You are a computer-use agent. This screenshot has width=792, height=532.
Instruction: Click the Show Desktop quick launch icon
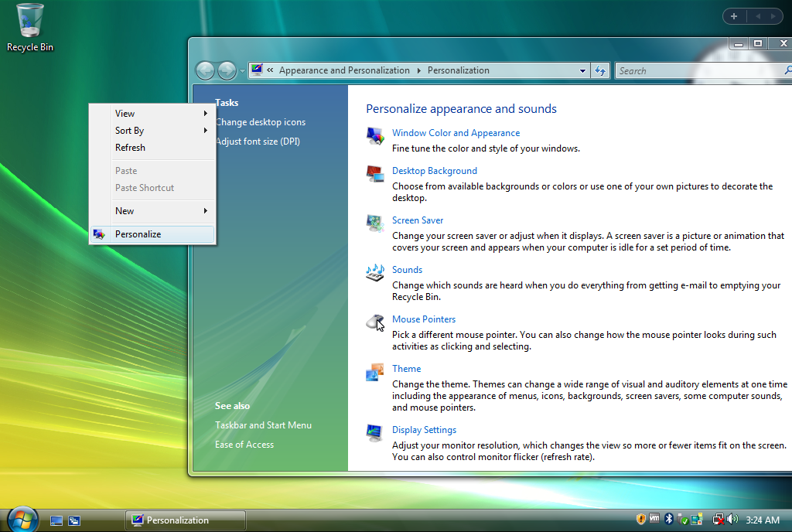click(x=56, y=521)
